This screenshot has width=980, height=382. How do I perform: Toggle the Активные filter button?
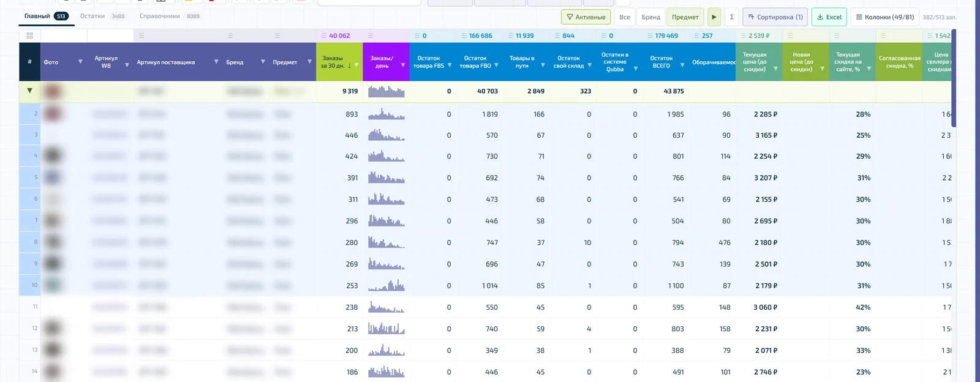tap(586, 17)
